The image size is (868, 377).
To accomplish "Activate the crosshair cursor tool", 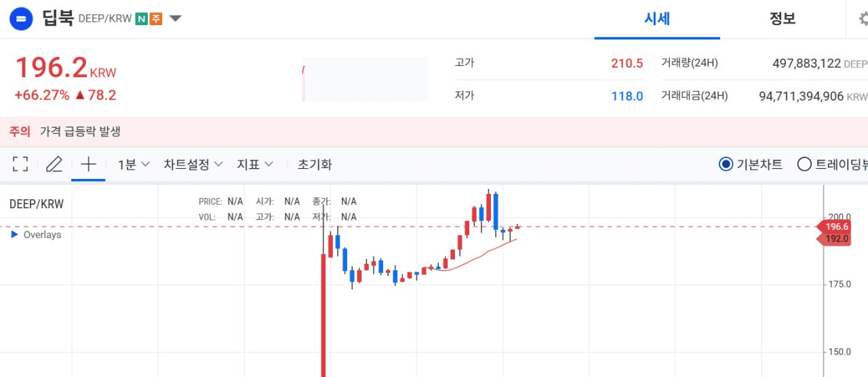I will [88, 164].
